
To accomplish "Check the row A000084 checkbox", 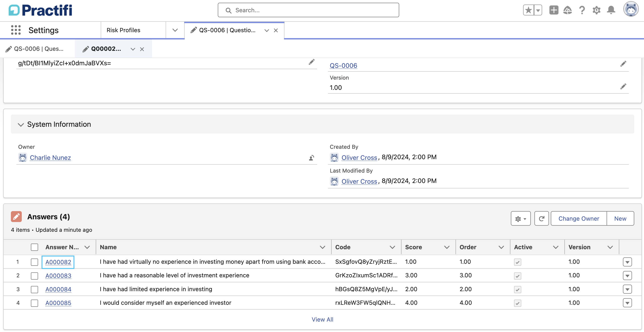I will [34, 289].
